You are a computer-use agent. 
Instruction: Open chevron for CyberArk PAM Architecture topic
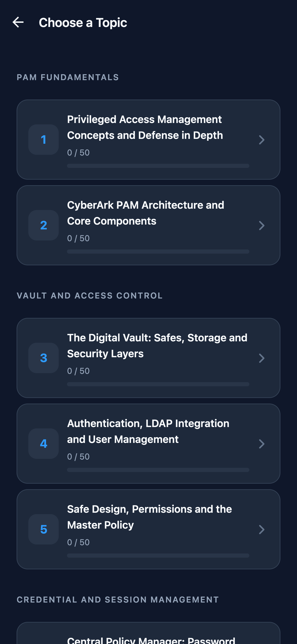[262, 225]
